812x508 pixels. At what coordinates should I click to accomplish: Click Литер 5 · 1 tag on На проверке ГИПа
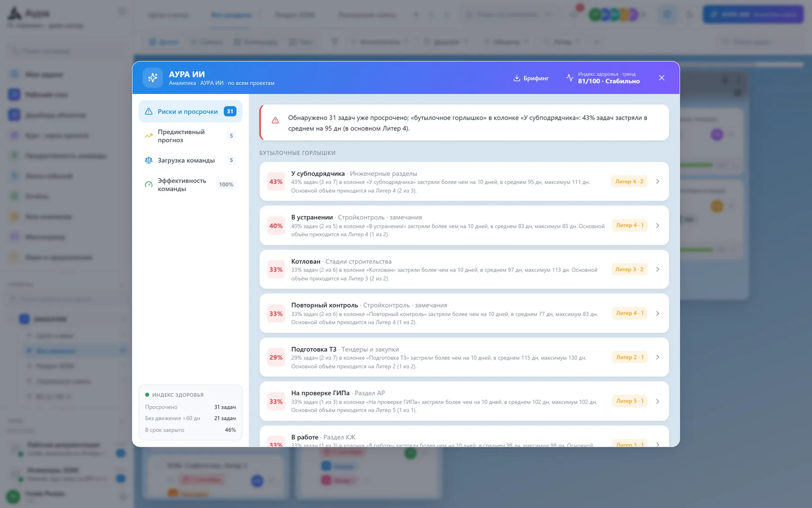click(x=630, y=401)
